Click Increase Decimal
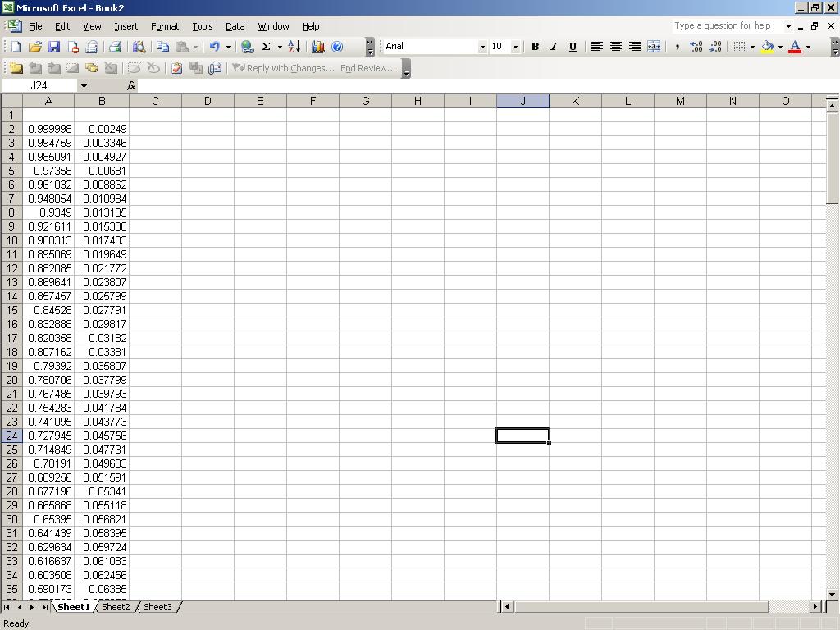The width and height of the screenshot is (840, 630). point(696,47)
